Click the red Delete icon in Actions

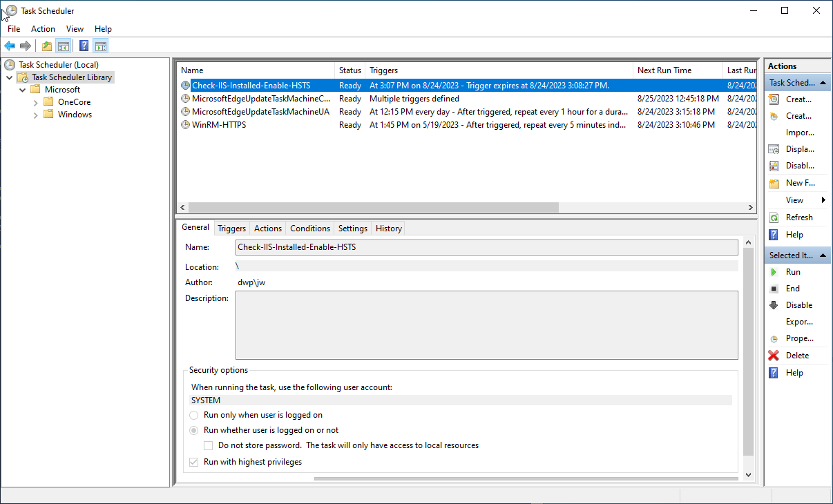point(774,356)
